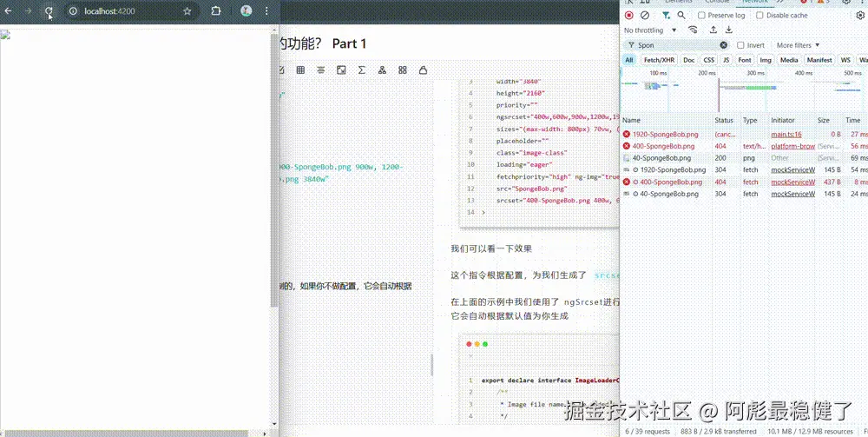Filter requests by CSS

(708, 60)
